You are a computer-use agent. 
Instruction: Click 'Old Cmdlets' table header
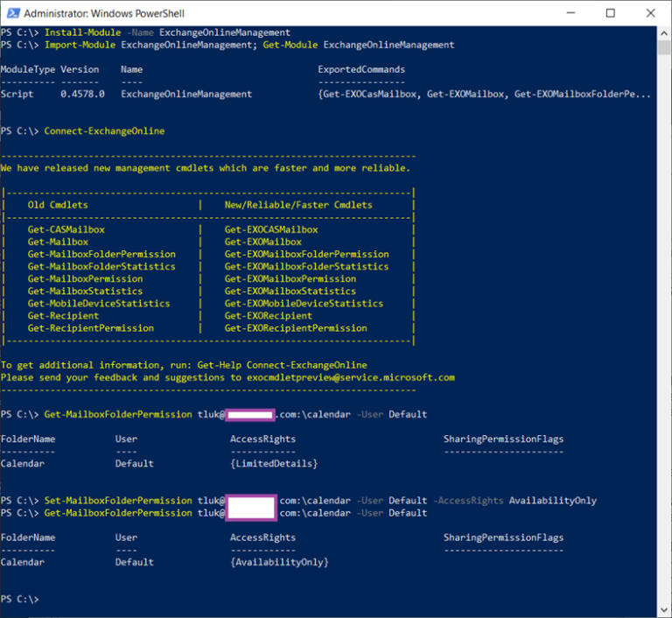point(58,205)
